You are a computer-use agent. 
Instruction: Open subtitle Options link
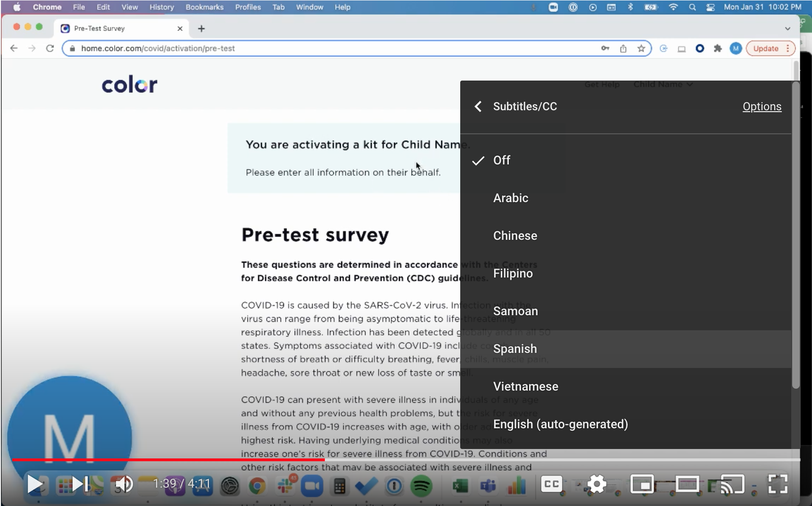762,106
